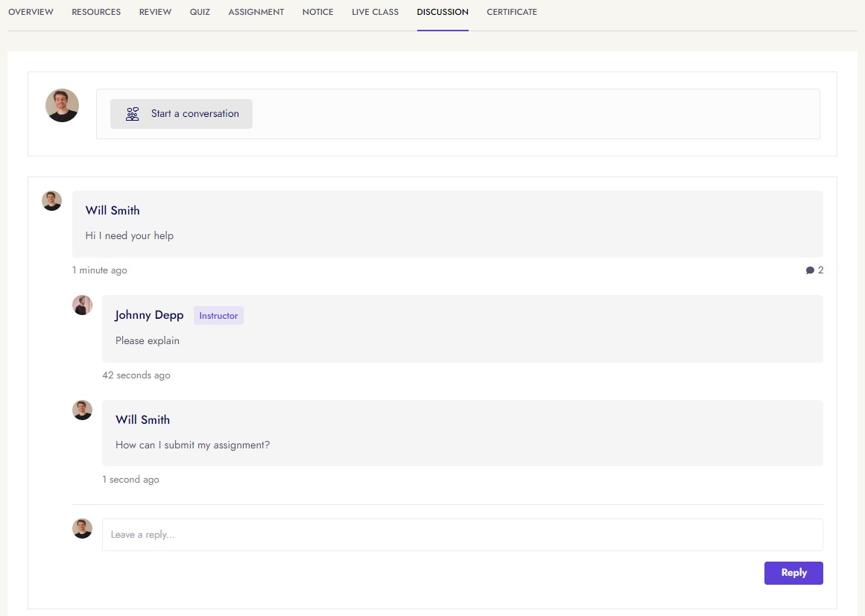Click the comment bubble icon showing 2 replies
The image size is (865, 616).
[810, 270]
